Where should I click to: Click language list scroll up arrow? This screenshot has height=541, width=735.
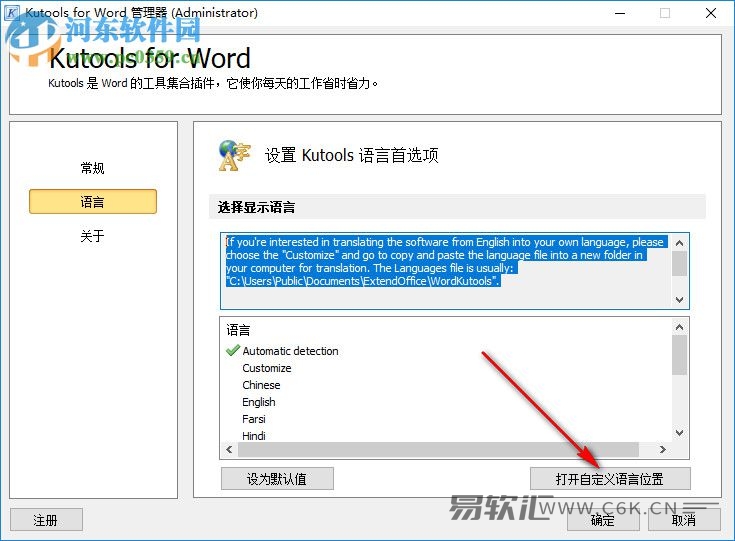pos(679,327)
